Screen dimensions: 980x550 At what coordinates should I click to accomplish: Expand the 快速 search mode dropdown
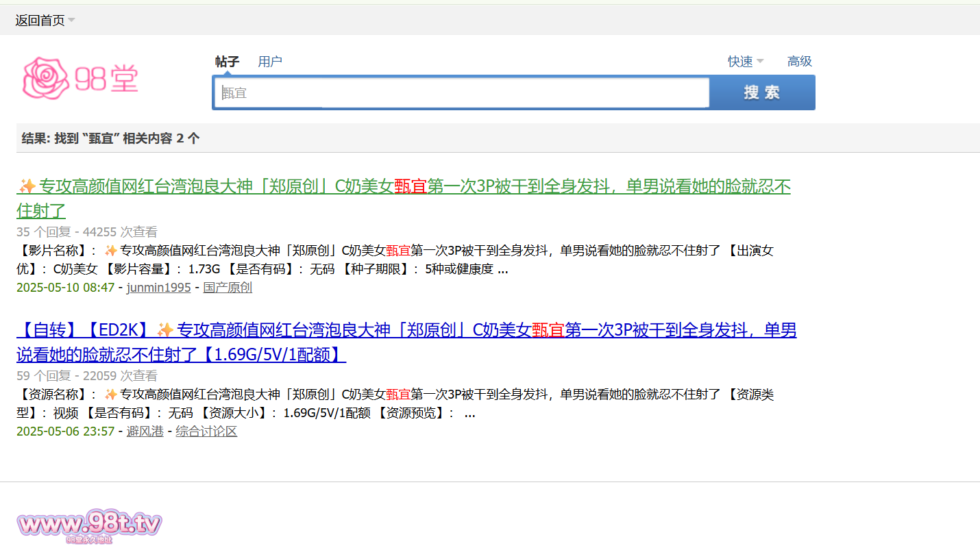pos(760,62)
